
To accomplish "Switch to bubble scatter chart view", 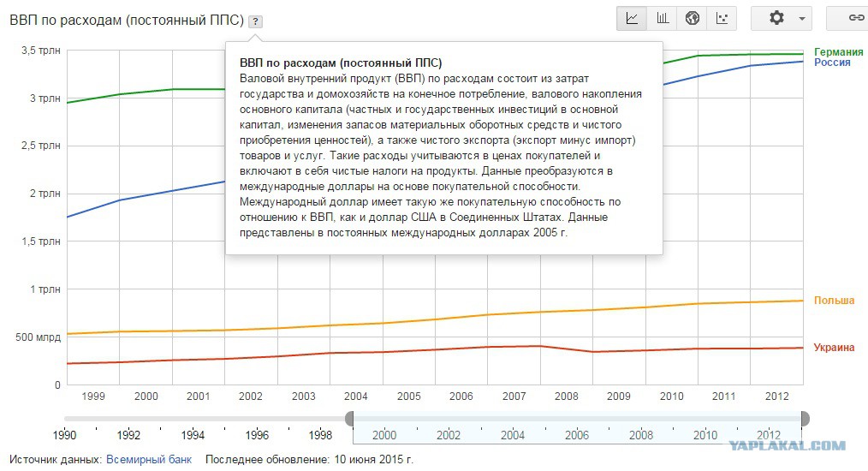I will tap(722, 18).
